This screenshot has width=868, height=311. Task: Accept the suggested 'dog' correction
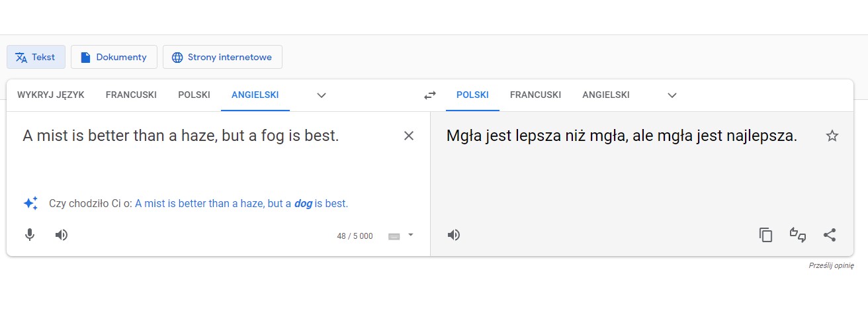pos(241,204)
